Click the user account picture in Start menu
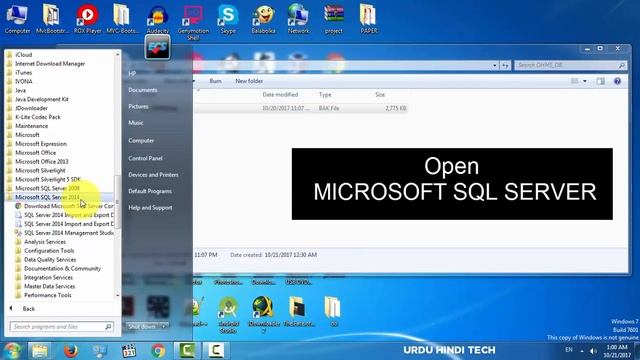Viewport: 640px width, 360px height. pyautogui.click(x=158, y=47)
